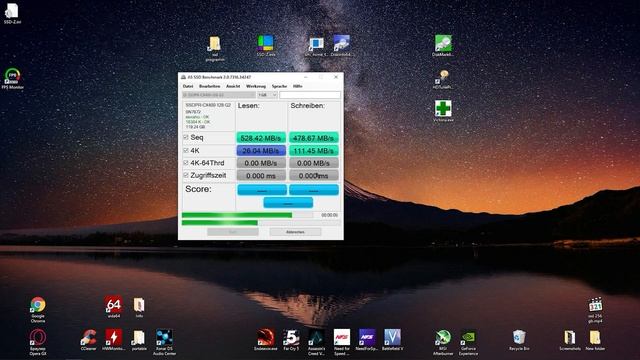Click the Seq write result 478.67 MB/s

pos(313,138)
